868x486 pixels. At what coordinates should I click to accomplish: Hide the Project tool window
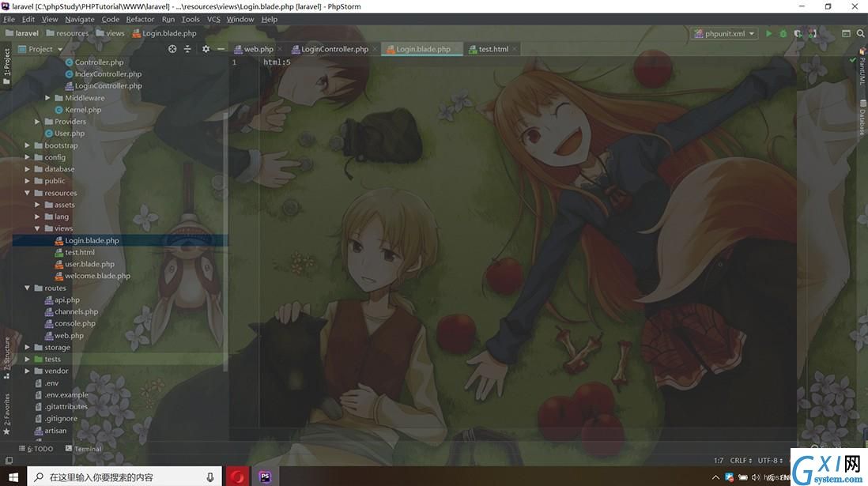[221, 49]
